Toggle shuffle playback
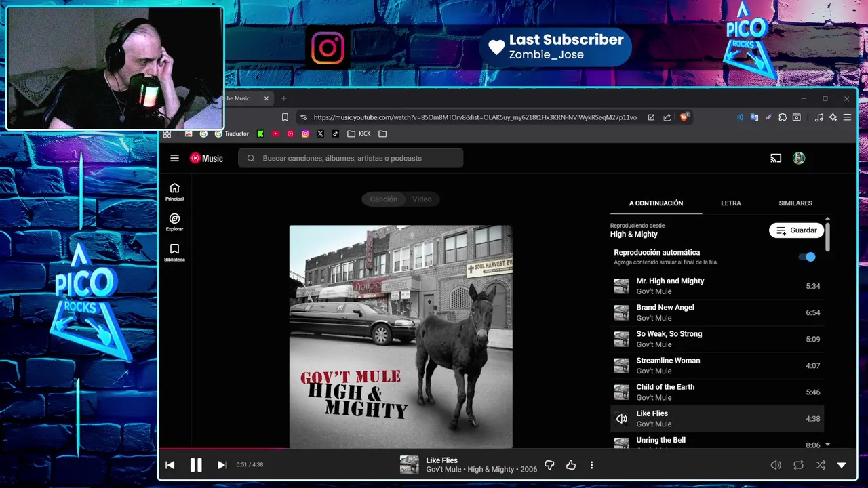Screen dimensions: 868x488 click(x=821, y=465)
